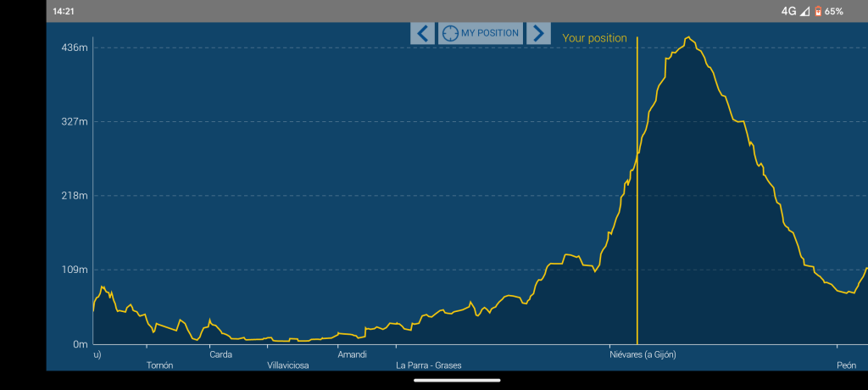
Task: Tap the left arrow to scroll the profile back
Action: coord(422,33)
